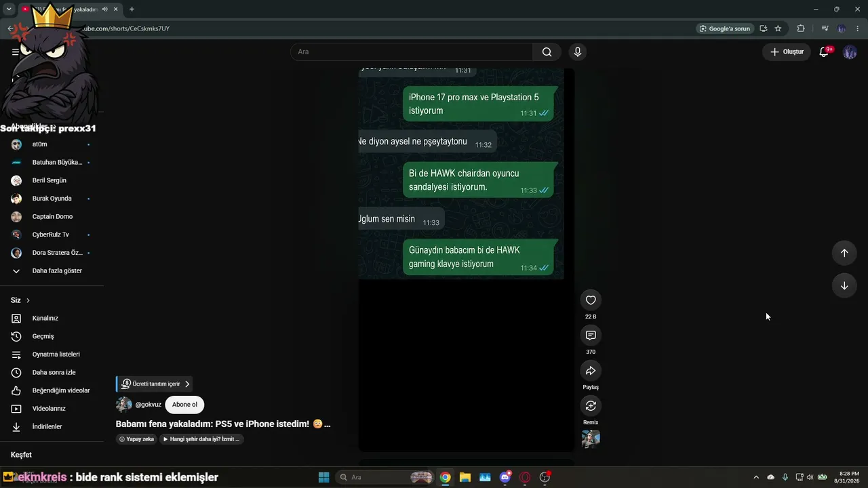The width and height of the screenshot is (868, 488).
Task: Close the YouTube Shorts browser tab
Action: [116, 9]
